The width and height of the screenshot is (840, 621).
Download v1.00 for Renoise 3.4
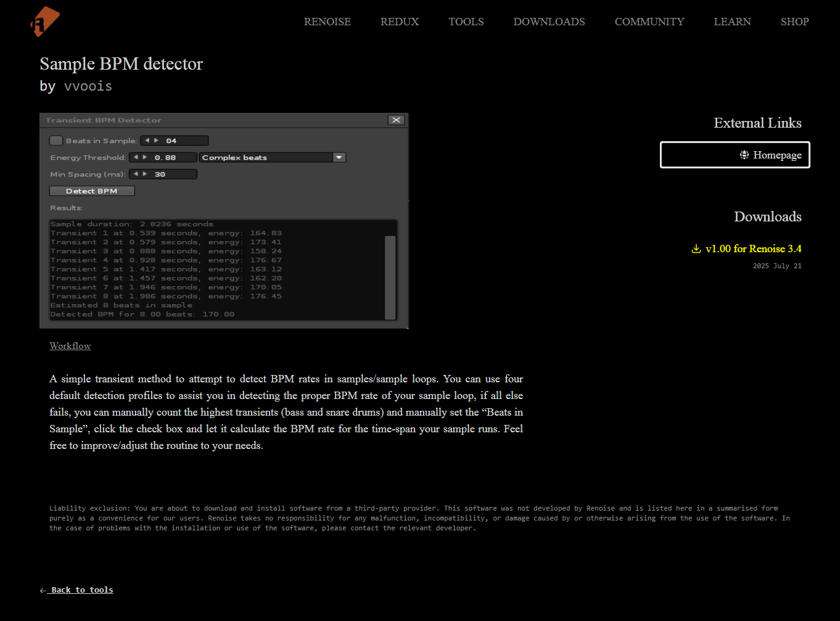point(747,249)
